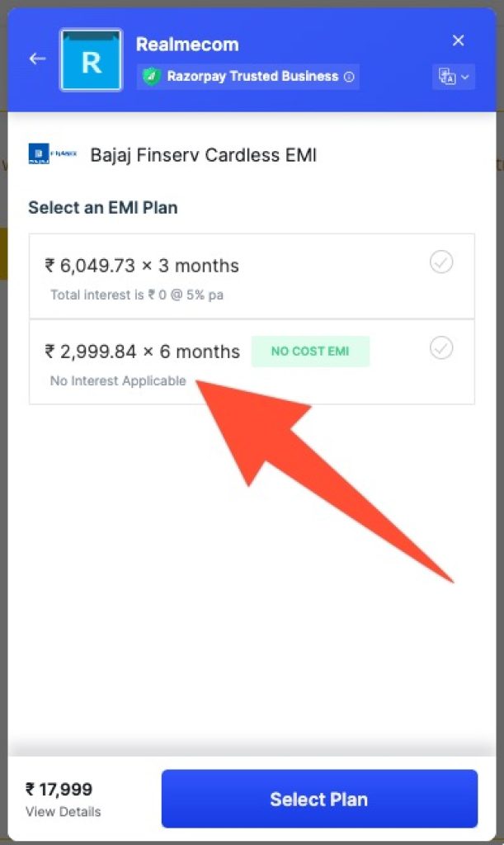
Task: Open the chevron next to the translate icon
Action: pyautogui.click(x=464, y=76)
